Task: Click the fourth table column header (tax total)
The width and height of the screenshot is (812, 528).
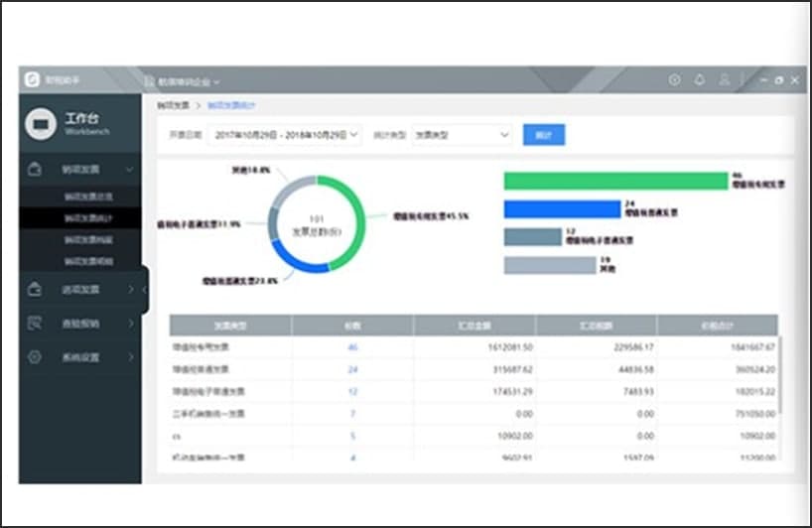Action: pyautogui.click(x=596, y=326)
